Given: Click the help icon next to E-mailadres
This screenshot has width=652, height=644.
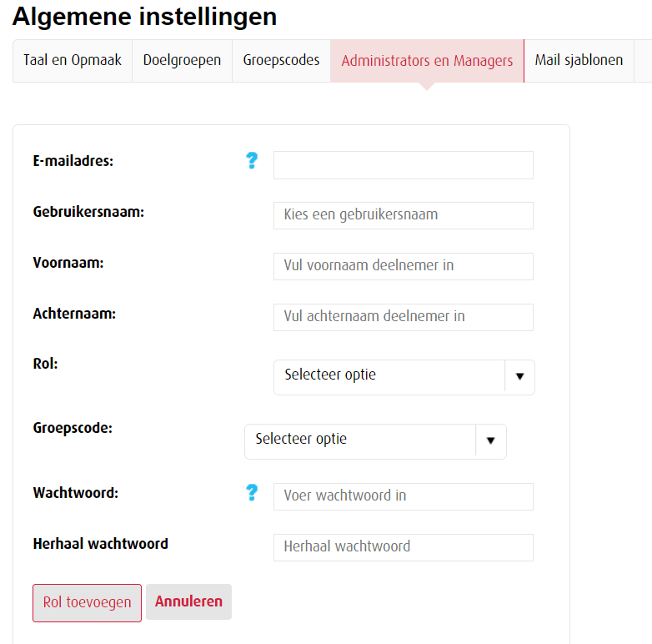Looking at the screenshot, I should pos(252,161).
